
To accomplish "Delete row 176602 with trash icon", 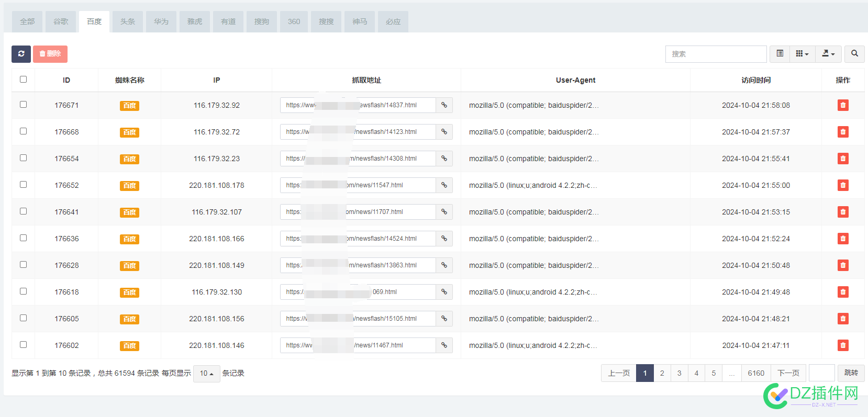I will [843, 345].
